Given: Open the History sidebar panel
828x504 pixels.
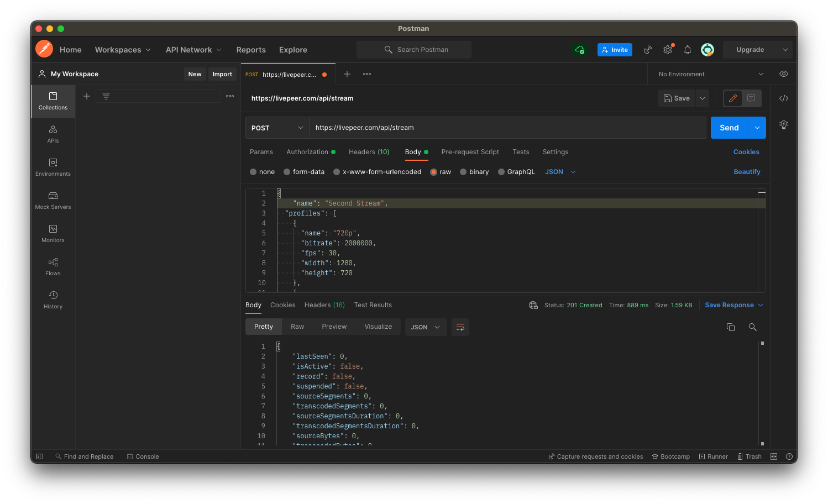Looking at the screenshot, I should pyautogui.click(x=53, y=300).
